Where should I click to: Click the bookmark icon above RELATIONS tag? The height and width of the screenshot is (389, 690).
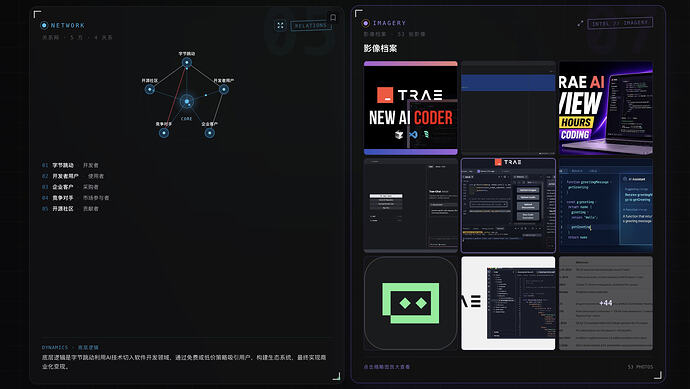(x=333, y=18)
